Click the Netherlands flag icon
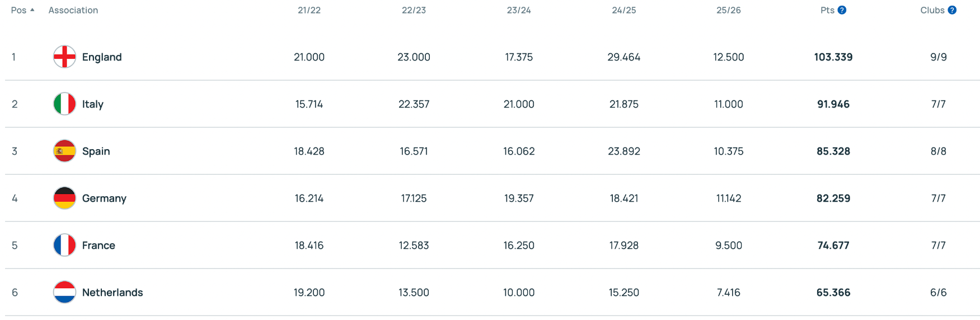 [64, 292]
